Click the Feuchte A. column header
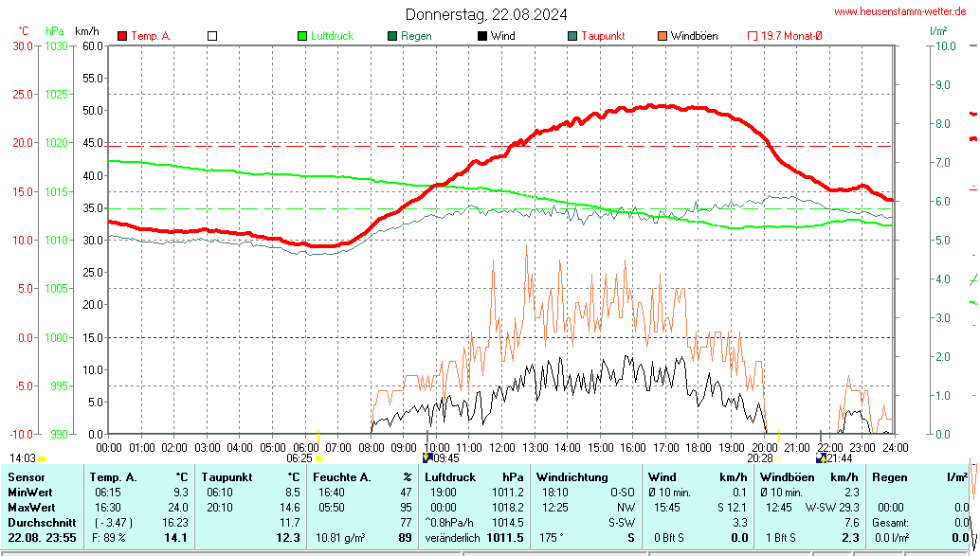 pyautogui.click(x=340, y=476)
